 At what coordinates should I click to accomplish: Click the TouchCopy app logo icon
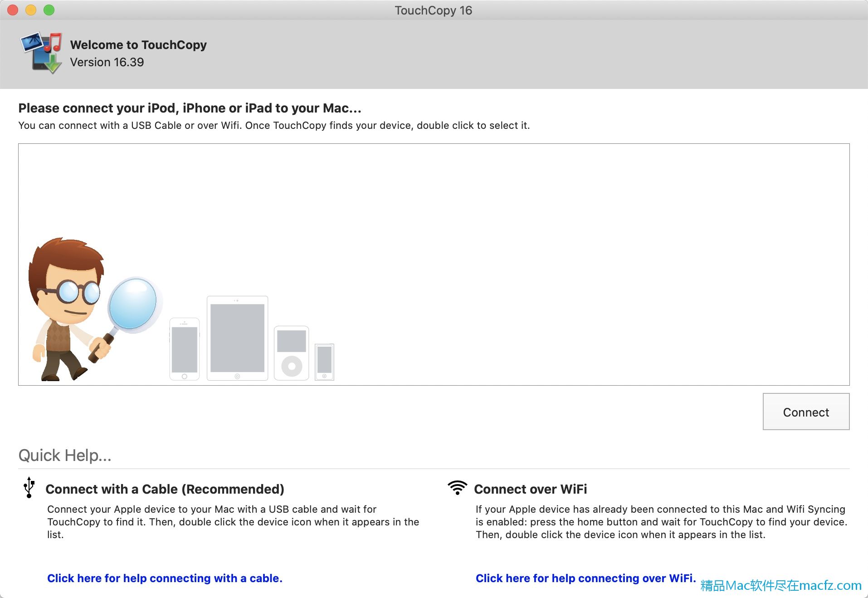[x=41, y=53]
